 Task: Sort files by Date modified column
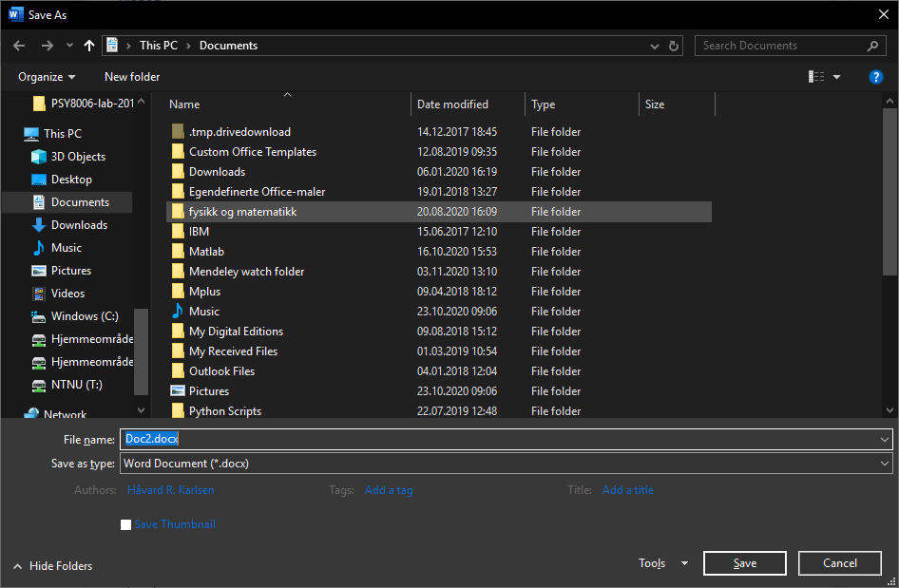coord(452,104)
